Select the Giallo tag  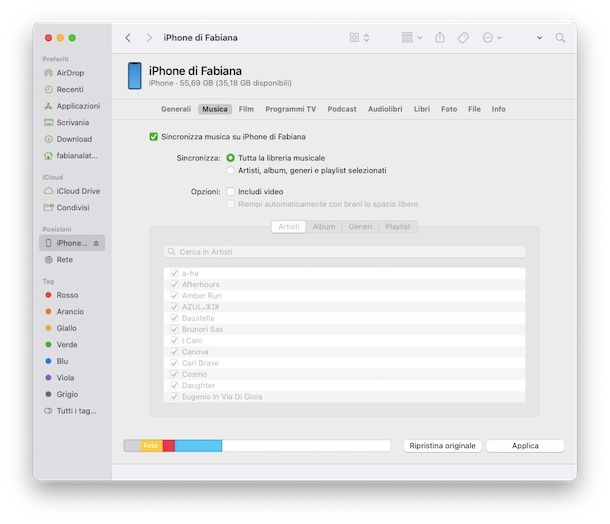[x=61, y=328]
